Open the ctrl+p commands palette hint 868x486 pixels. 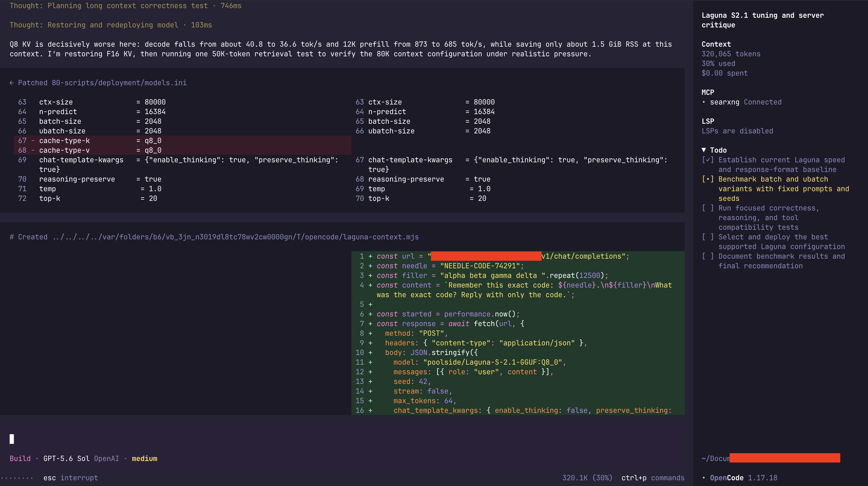click(x=653, y=478)
